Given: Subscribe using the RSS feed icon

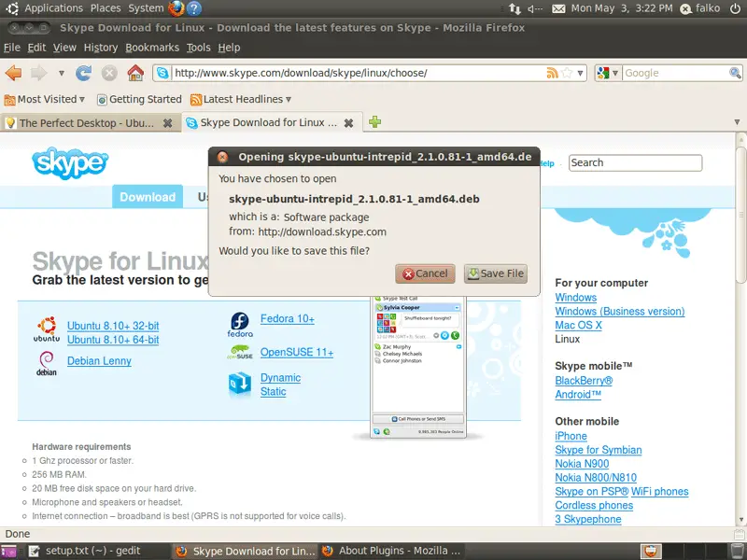Looking at the screenshot, I should pos(552,73).
